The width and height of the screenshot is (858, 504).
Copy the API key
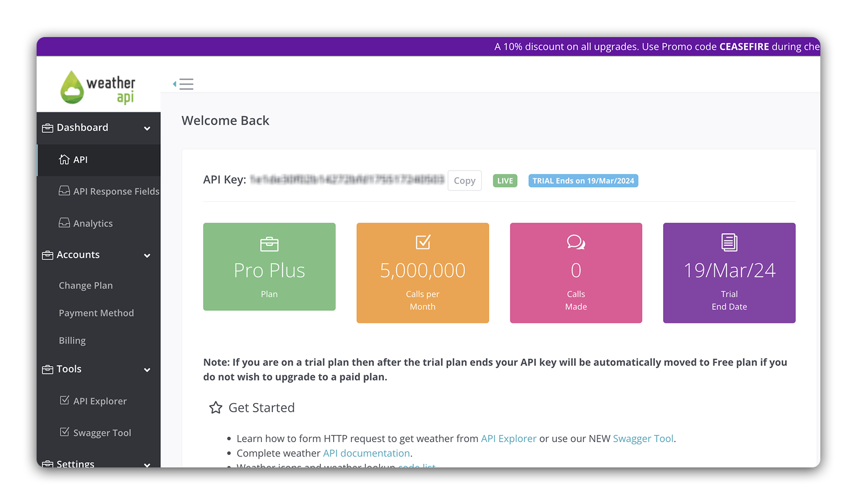pos(464,181)
